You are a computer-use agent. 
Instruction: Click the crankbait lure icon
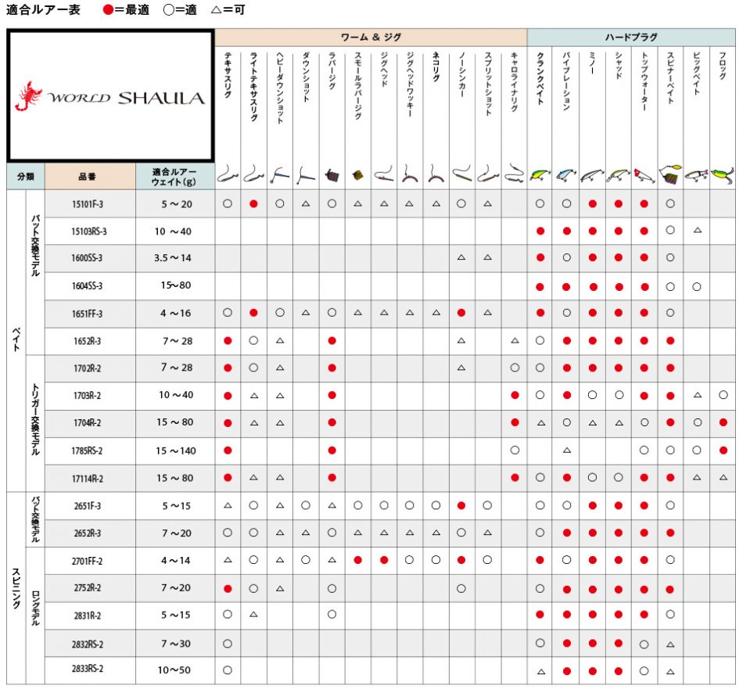tap(540, 175)
